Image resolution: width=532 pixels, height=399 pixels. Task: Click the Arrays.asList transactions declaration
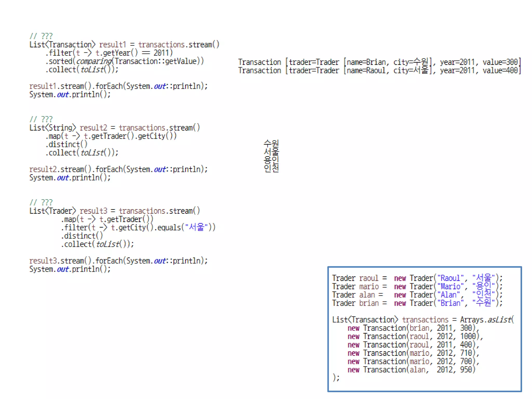click(x=423, y=320)
